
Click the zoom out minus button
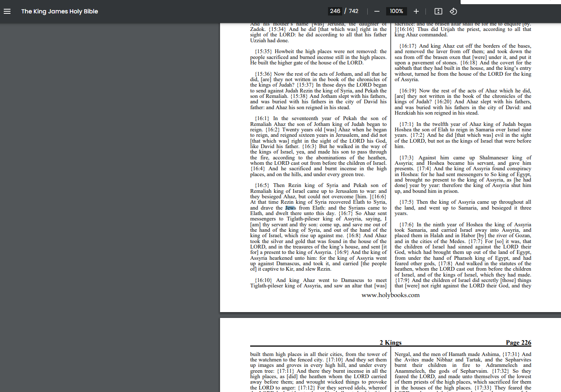click(377, 11)
